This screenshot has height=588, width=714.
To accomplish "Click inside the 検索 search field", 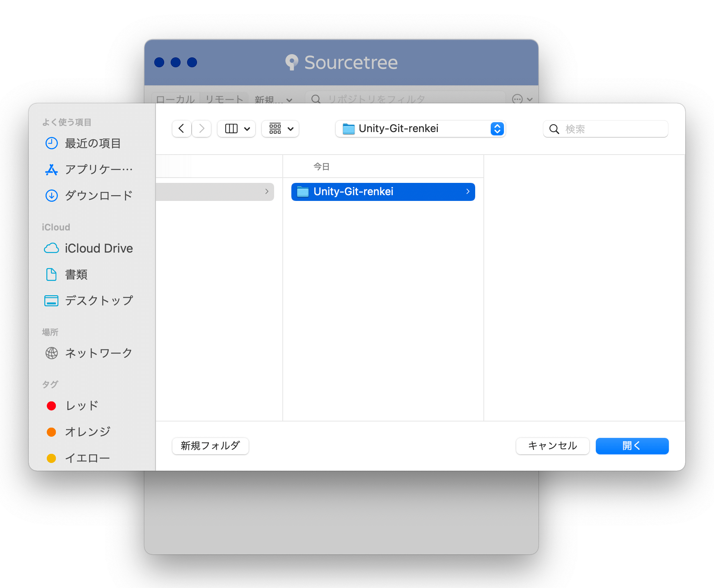I will pyautogui.click(x=605, y=129).
